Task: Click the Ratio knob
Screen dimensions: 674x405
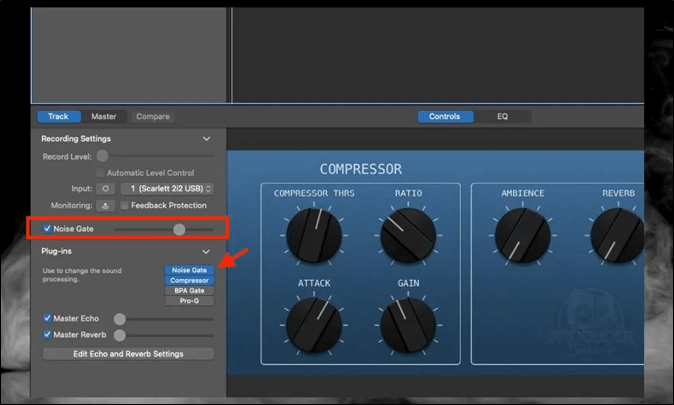Action: tap(408, 236)
